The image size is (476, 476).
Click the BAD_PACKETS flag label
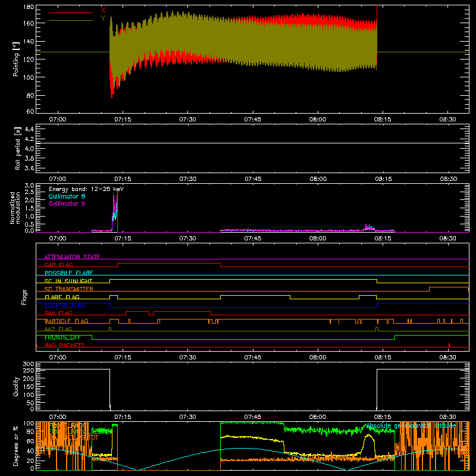(65, 345)
